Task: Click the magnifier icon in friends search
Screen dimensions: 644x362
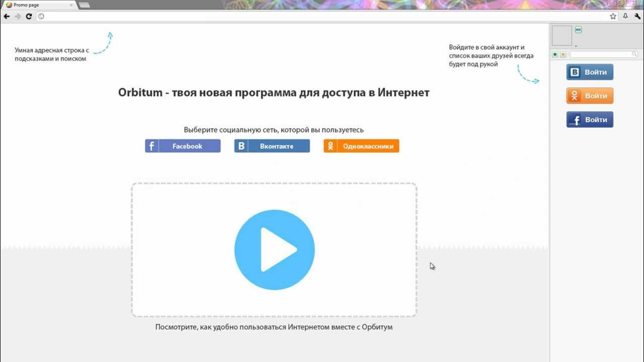Action: 635,54
